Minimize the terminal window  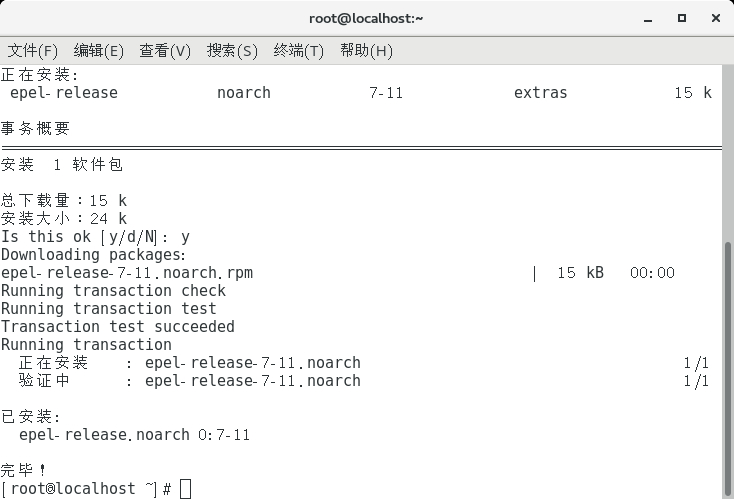[648, 19]
